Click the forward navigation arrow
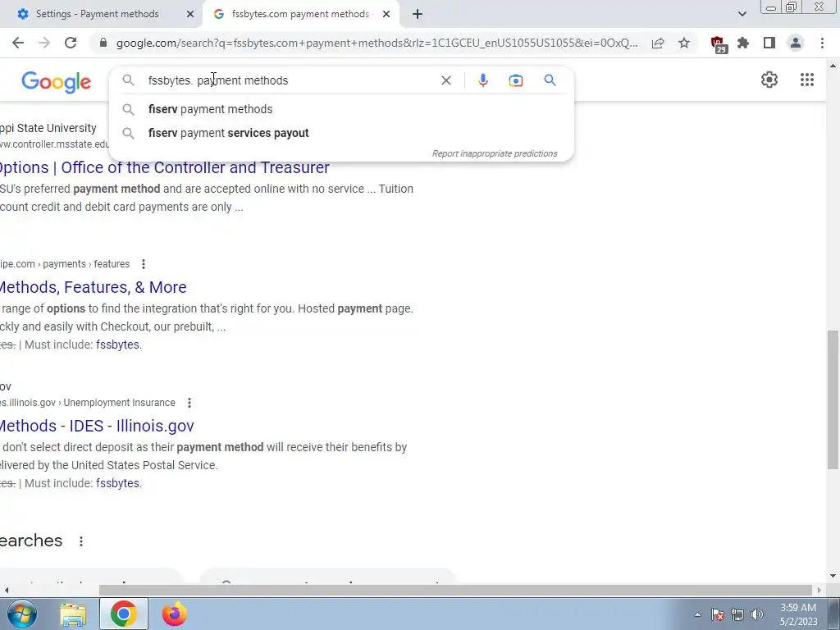Screen dimensions: 840x630 click(44, 43)
